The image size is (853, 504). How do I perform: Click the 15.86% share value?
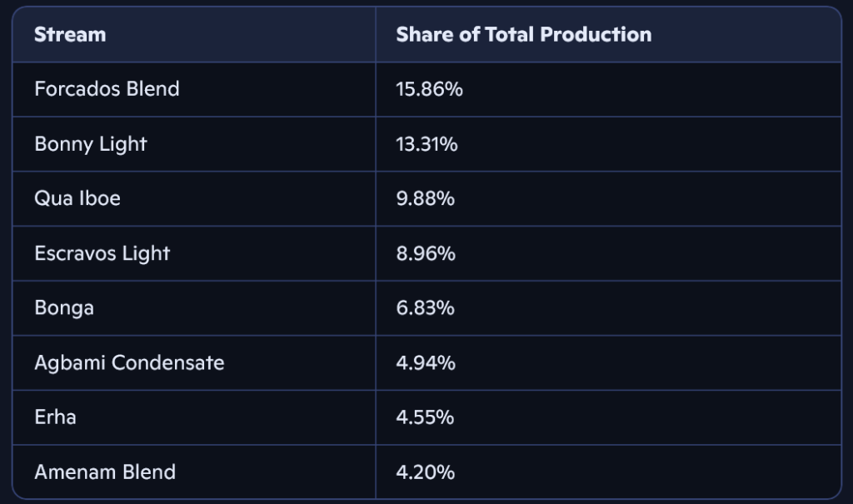[x=429, y=89]
